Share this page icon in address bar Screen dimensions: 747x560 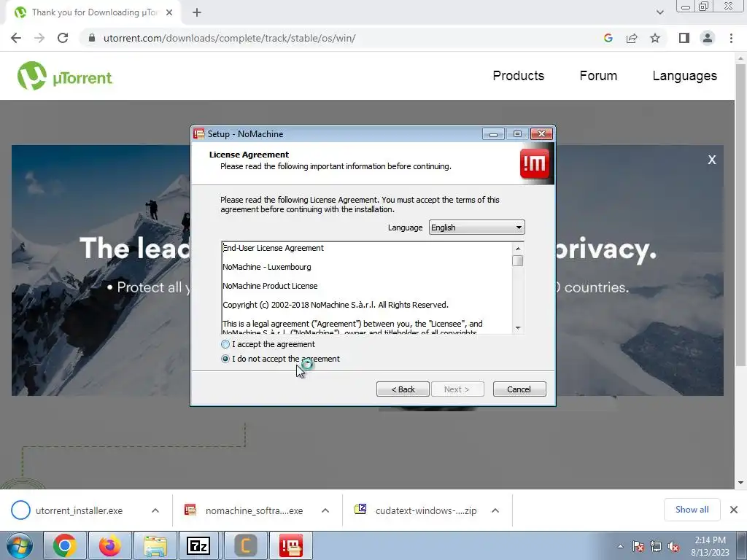pos(632,38)
